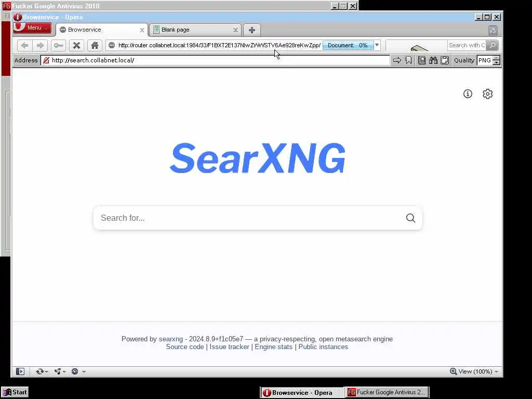The width and height of the screenshot is (532, 399).
Task: Open the Windows Start button
Action: coord(15,392)
